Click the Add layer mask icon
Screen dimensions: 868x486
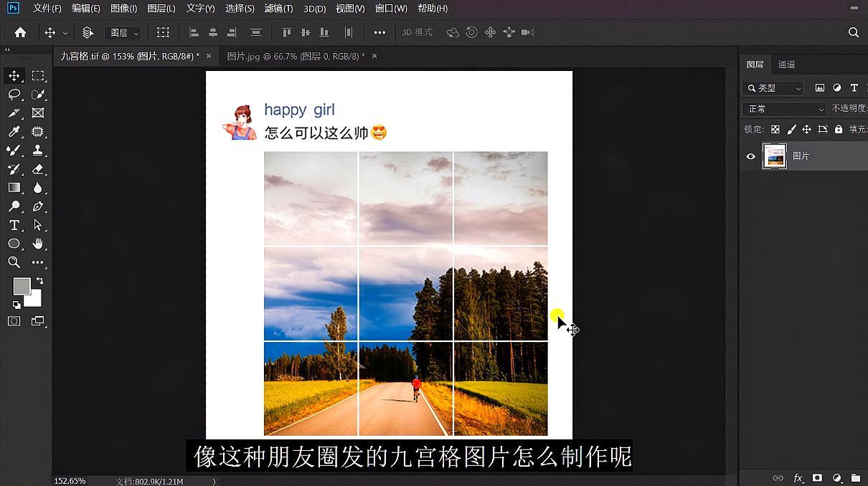click(817, 477)
